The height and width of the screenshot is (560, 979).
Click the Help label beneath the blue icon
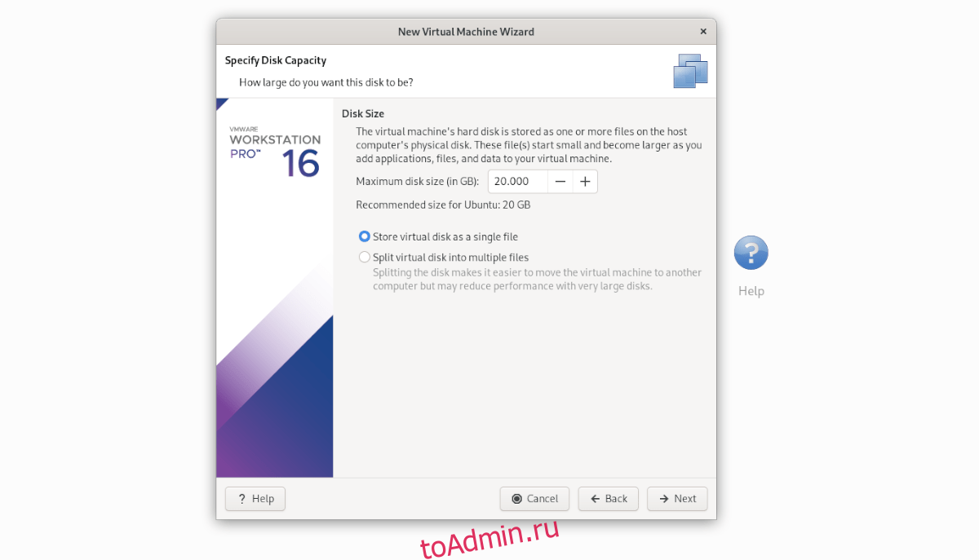click(751, 291)
